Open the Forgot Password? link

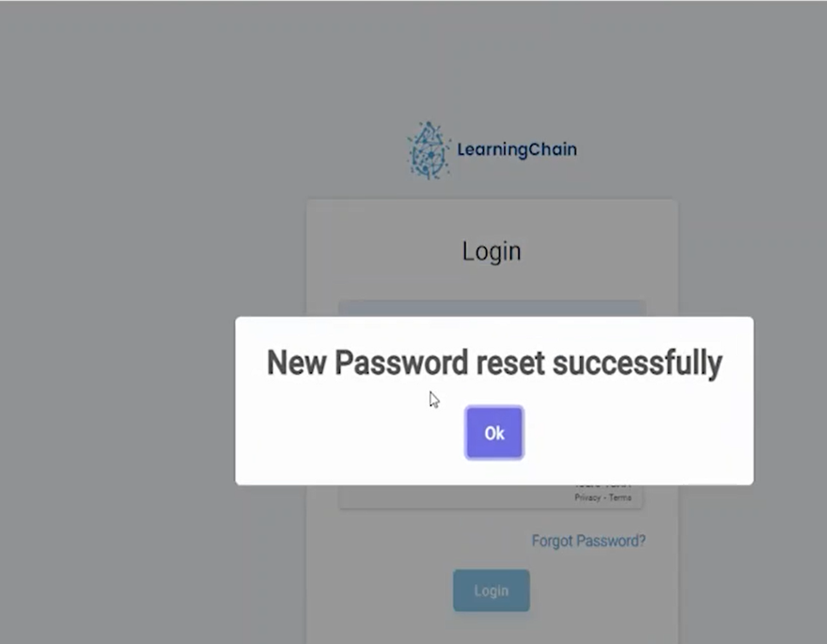588,541
